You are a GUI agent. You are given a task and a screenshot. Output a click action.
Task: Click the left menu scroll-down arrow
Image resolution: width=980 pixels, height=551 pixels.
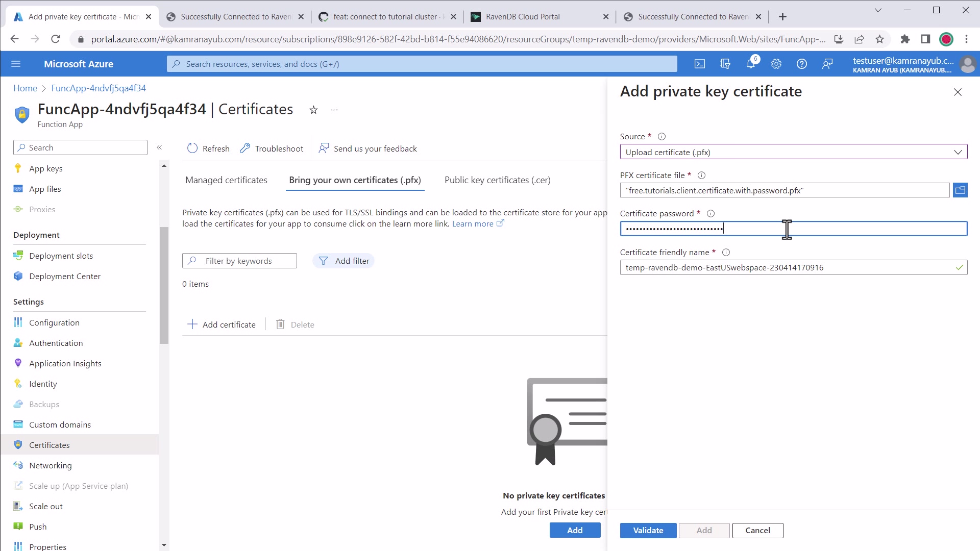(164, 545)
